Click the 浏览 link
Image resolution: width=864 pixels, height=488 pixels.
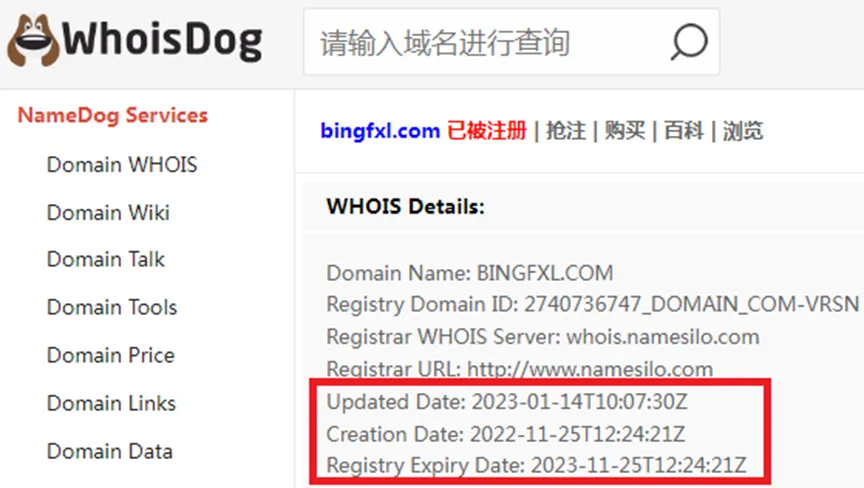tap(743, 131)
